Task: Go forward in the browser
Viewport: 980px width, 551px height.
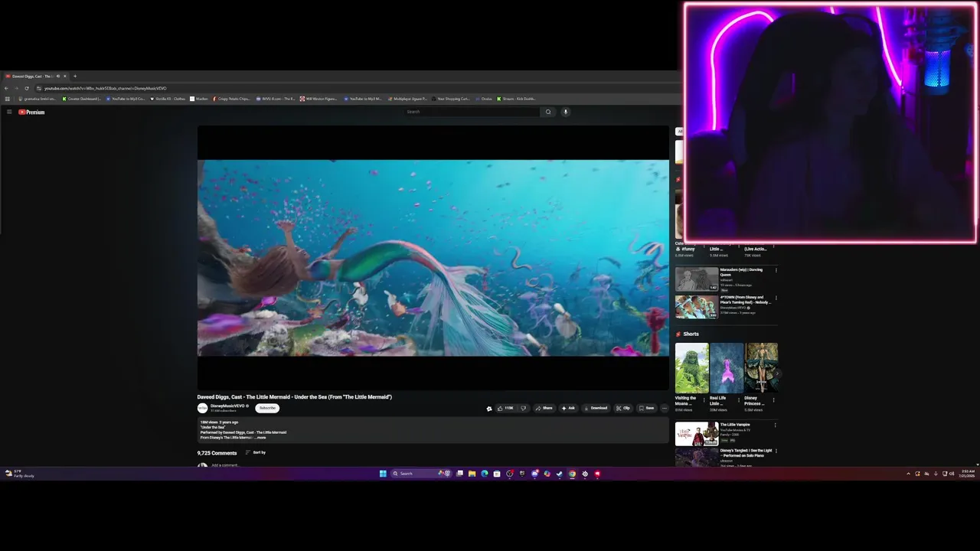Action: (x=16, y=88)
